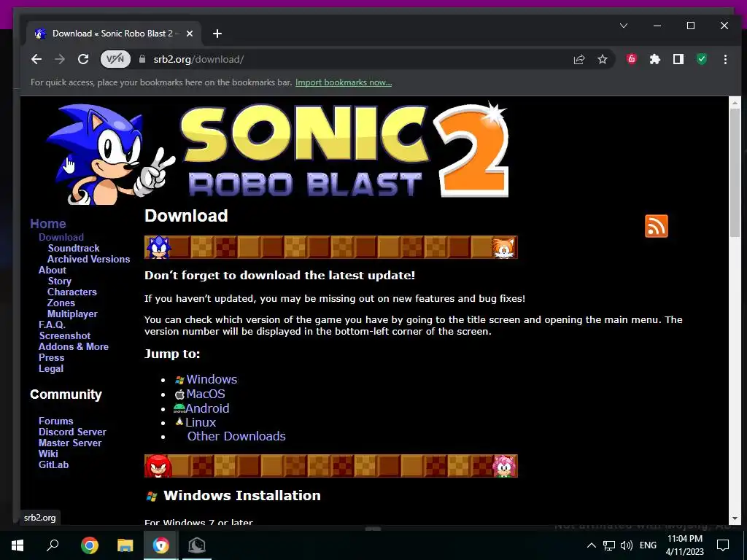Open the Wiki link

[x=48, y=454]
